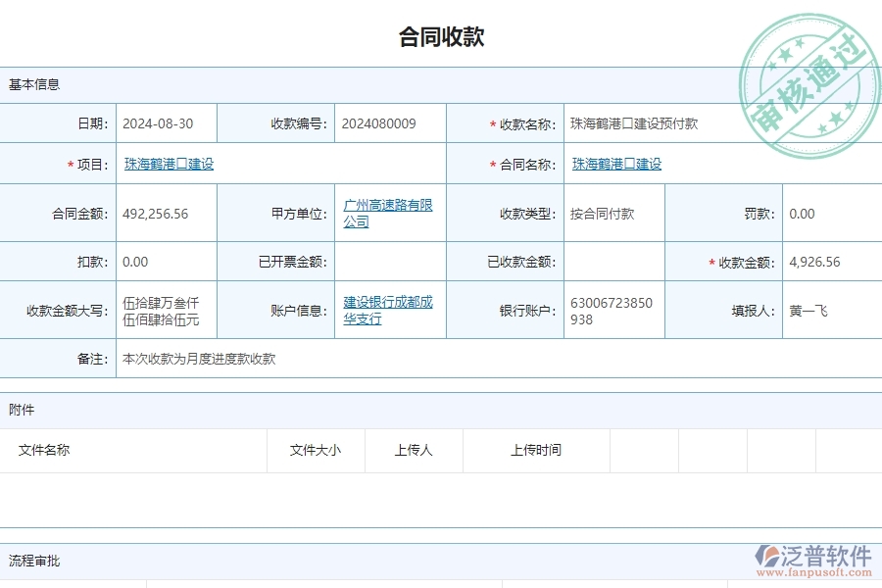Click the 收款金额 amount field 4,926.56

tap(813, 262)
